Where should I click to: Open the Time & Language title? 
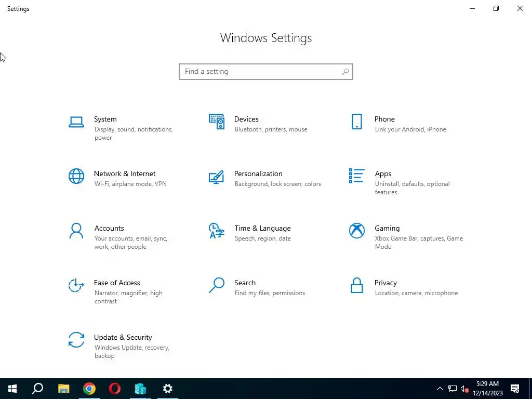262,229
